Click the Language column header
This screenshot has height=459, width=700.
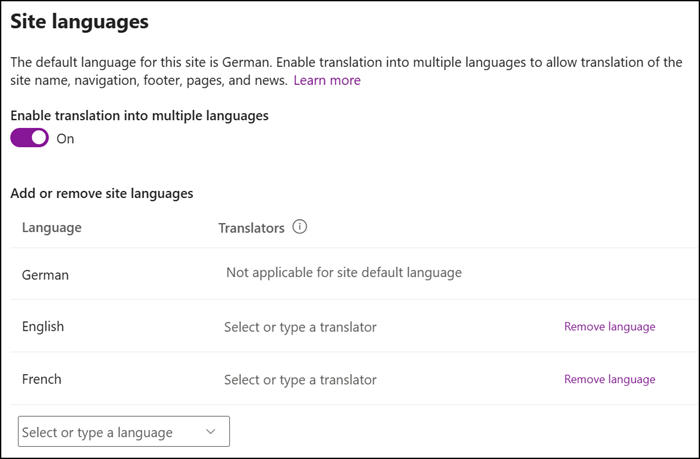click(52, 228)
